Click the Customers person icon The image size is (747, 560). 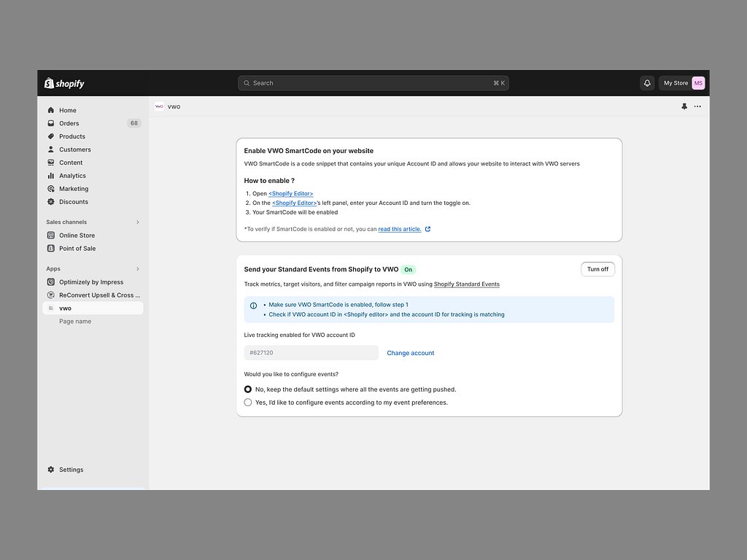tap(51, 149)
